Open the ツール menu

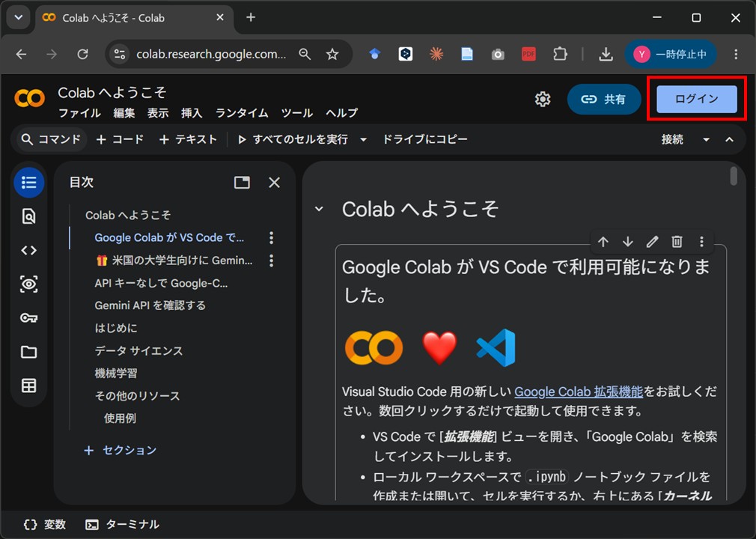pos(297,113)
